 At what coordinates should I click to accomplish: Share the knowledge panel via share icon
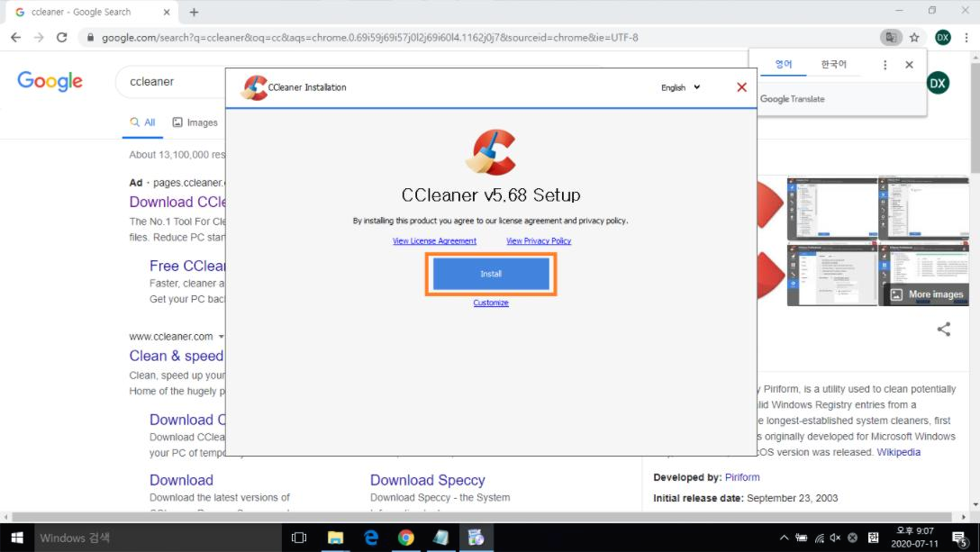(944, 330)
